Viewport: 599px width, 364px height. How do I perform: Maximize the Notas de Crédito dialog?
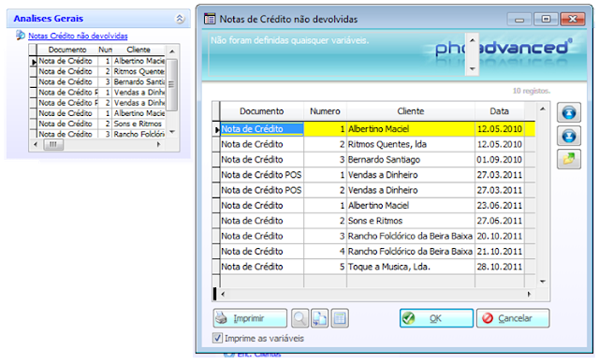tap(546, 19)
